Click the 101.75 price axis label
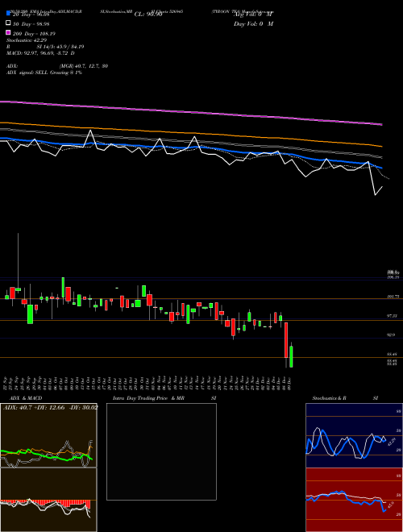403x532 pixels. [x=393, y=297]
